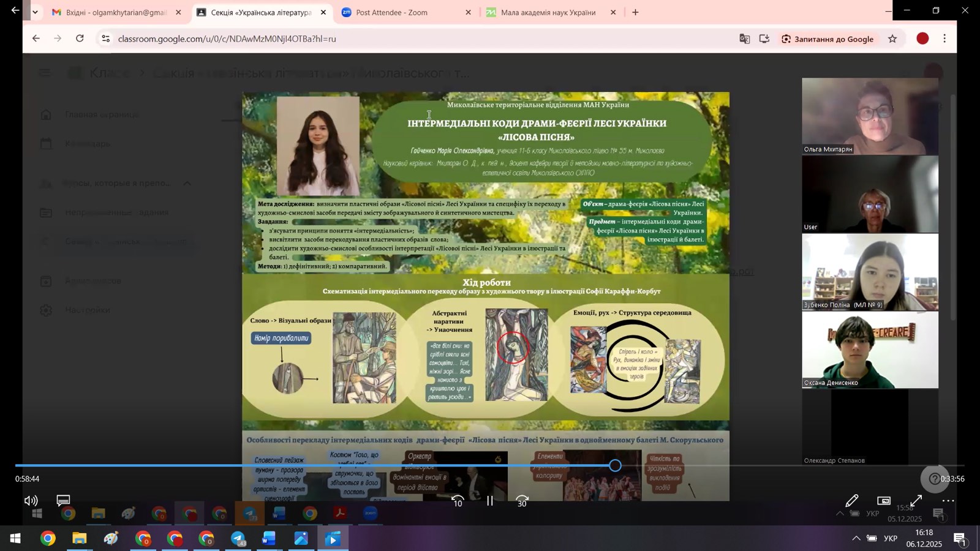Click the Запитання до Google button
This screenshot has width=980, height=551.
coord(827,39)
